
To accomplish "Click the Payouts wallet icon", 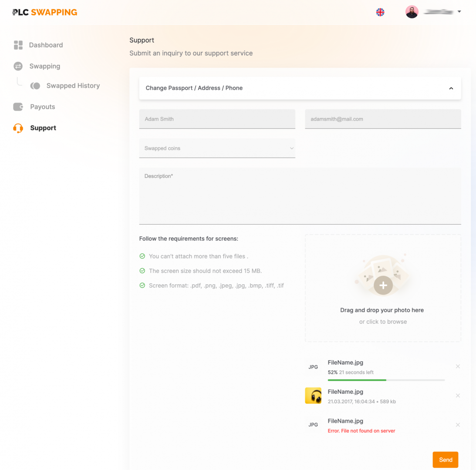I will coord(18,107).
